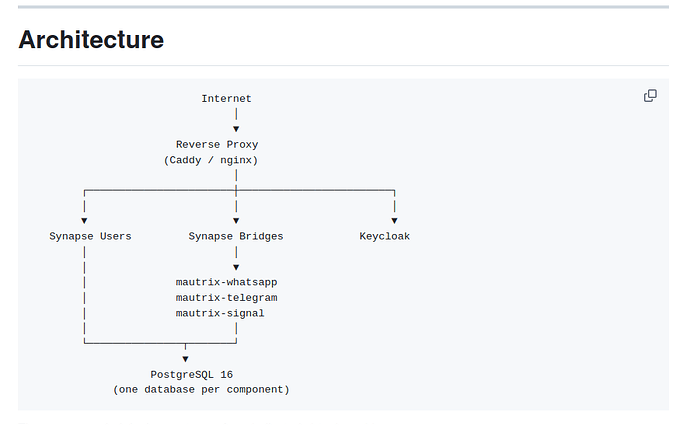Click the arrowhead pointing to Keycloak
The height and width of the screenshot is (425, 690).
click(x=394, y=220)
